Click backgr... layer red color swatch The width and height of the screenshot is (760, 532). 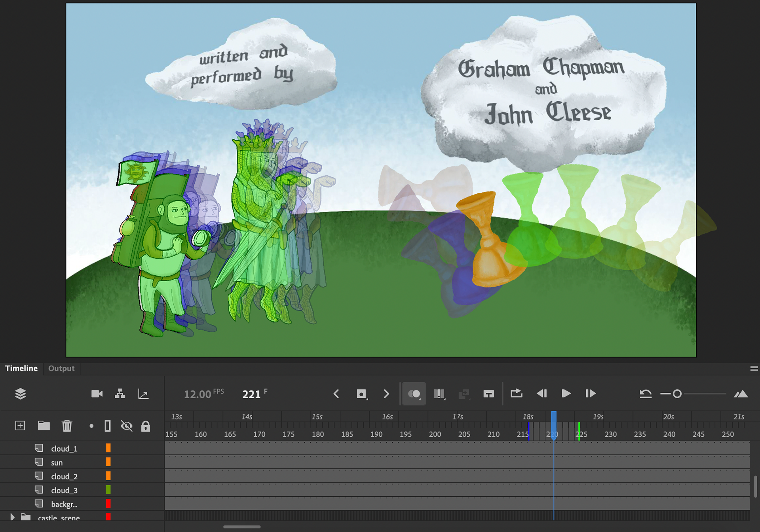[x=108, y=504]
